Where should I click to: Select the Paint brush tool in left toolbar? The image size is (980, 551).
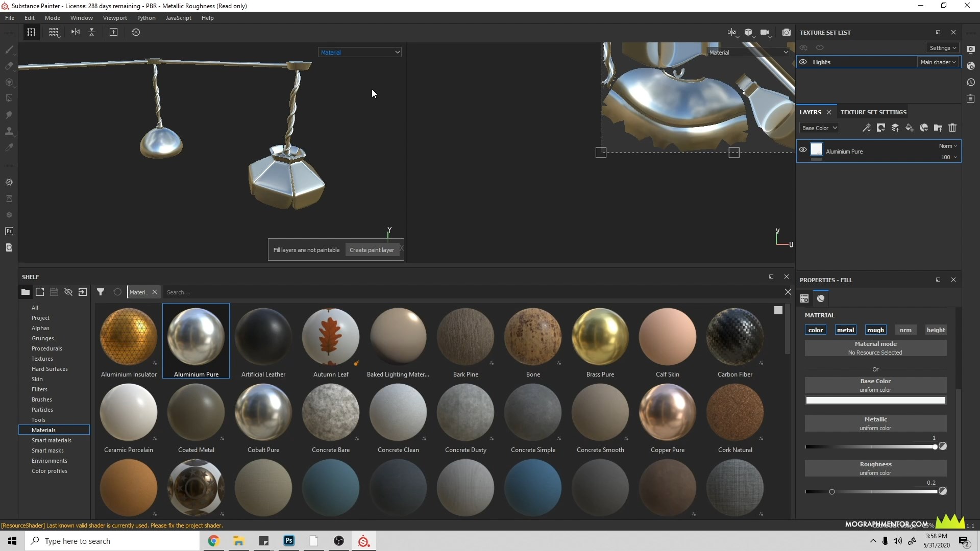pyautogui.click(x=9, y=49)
